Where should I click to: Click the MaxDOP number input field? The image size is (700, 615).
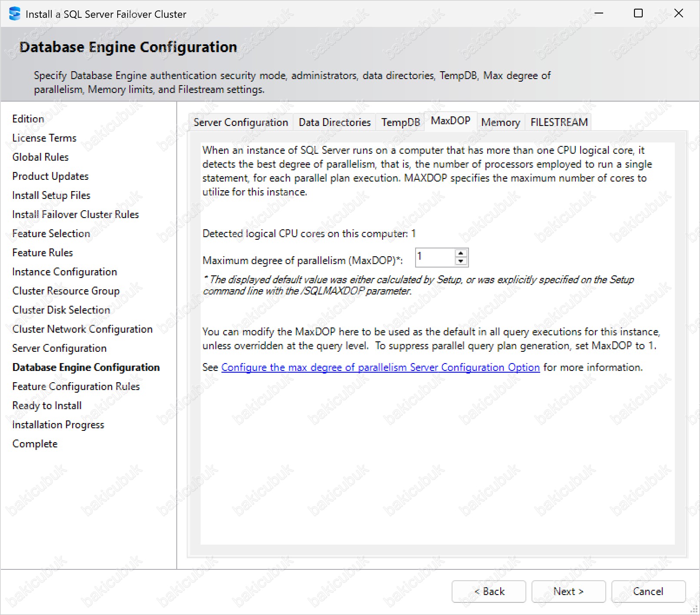(435, 258)
